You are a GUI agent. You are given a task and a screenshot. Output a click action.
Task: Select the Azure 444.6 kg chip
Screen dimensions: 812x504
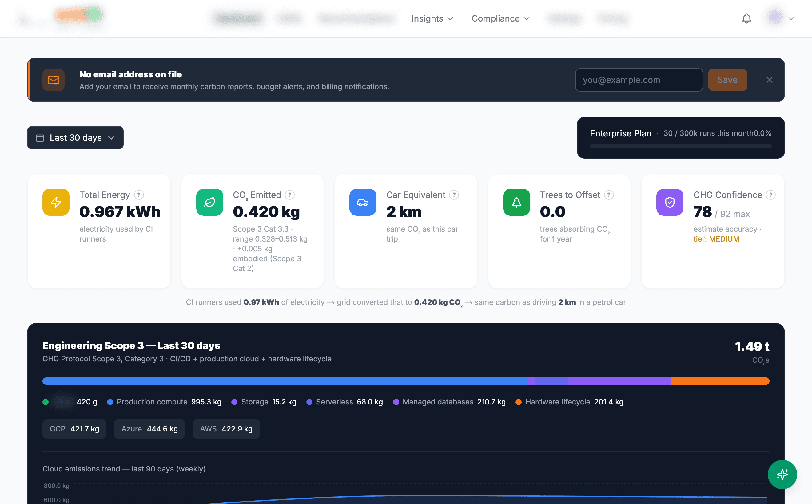pos(149,429)
